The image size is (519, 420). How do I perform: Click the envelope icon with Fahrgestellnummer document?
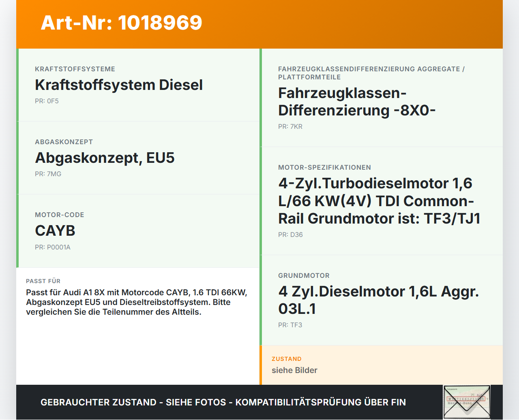point(466,402)
